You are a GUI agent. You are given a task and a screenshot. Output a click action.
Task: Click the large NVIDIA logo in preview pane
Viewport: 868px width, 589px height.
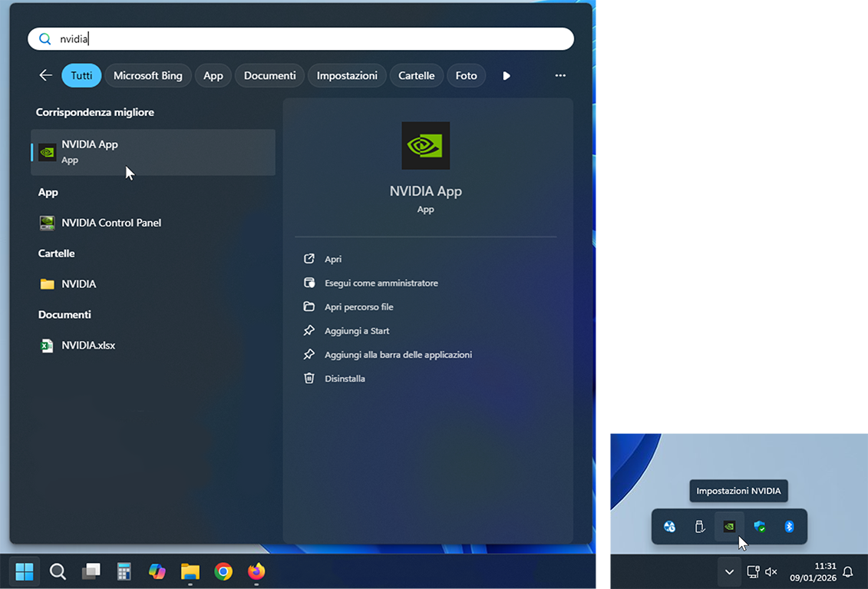coord(426,146)
